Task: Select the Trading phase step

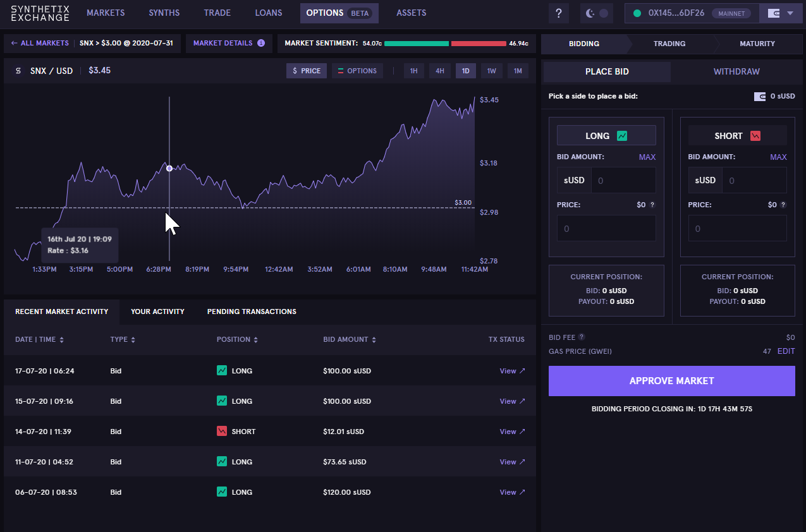Action: click(669, 44)
